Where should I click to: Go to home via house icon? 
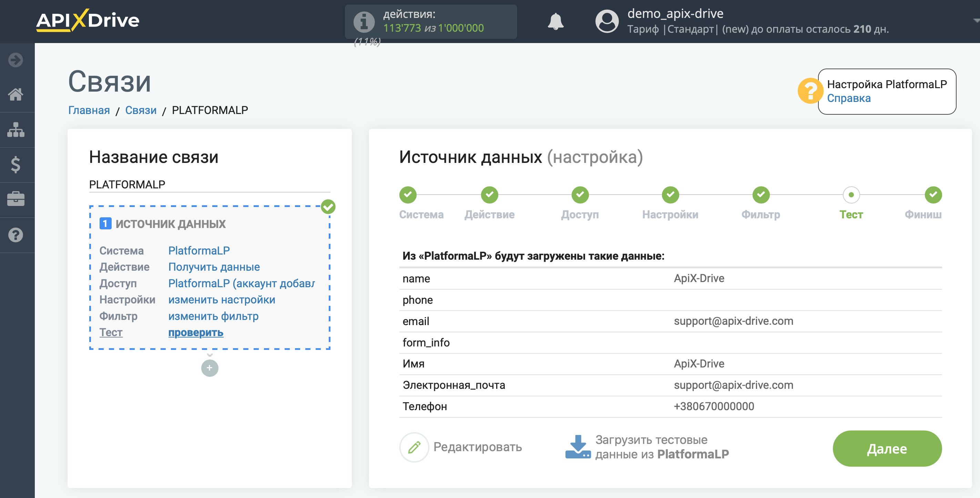[x=16, y=94]
